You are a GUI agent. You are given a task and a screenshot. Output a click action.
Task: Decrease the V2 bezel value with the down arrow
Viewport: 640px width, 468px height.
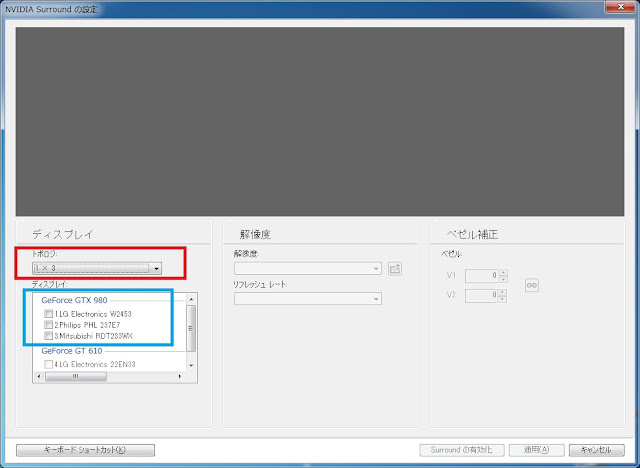(503, 298)
